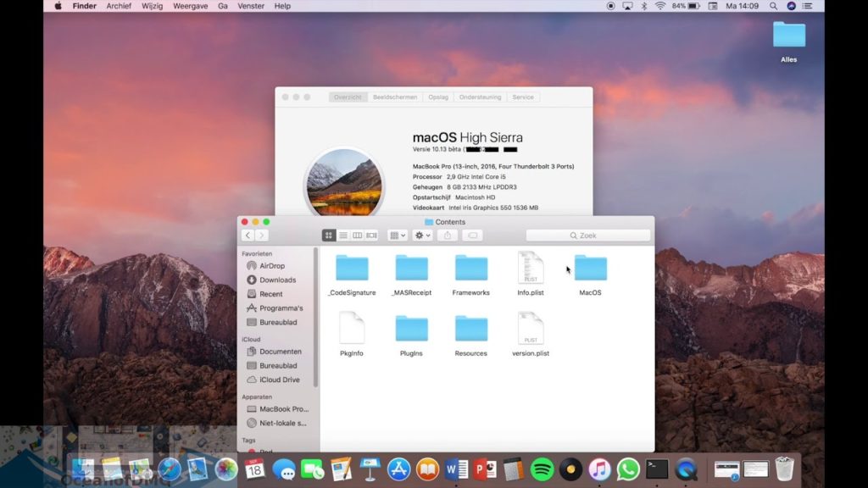This screenshot has width=868, height=488.
Task: Open Spotlight search in menu bar
Action: tap(773, 6)
